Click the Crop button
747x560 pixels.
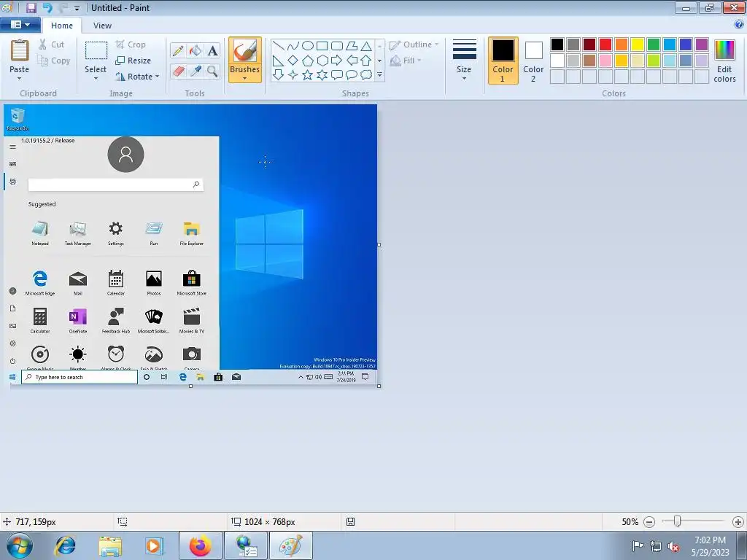[130, 44]
